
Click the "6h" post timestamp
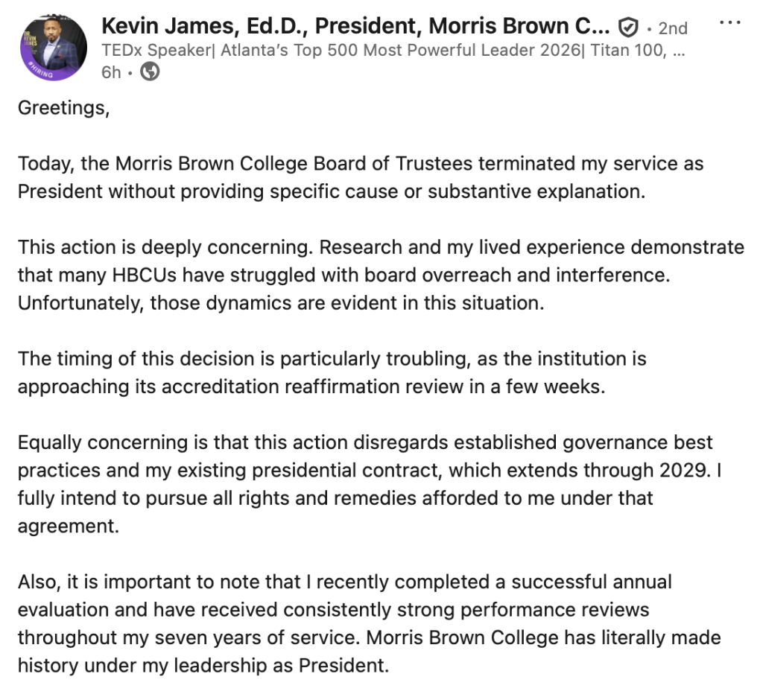click(x=110, y=72)
